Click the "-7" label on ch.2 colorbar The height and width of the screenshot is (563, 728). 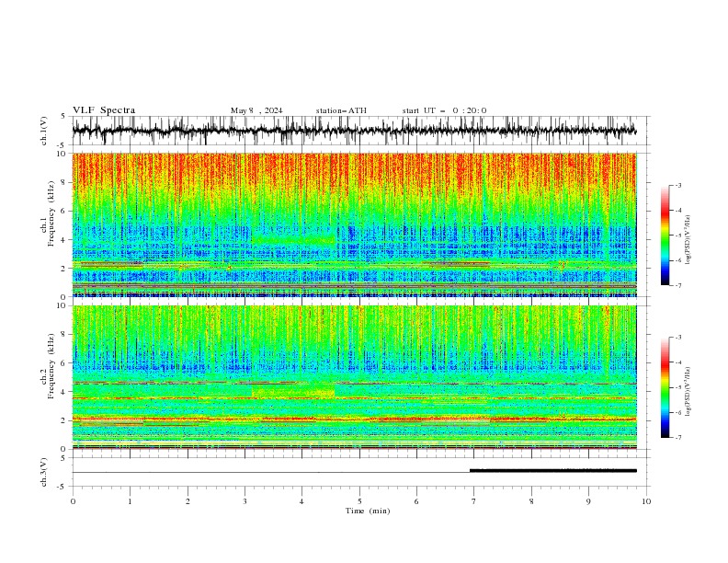677,437
